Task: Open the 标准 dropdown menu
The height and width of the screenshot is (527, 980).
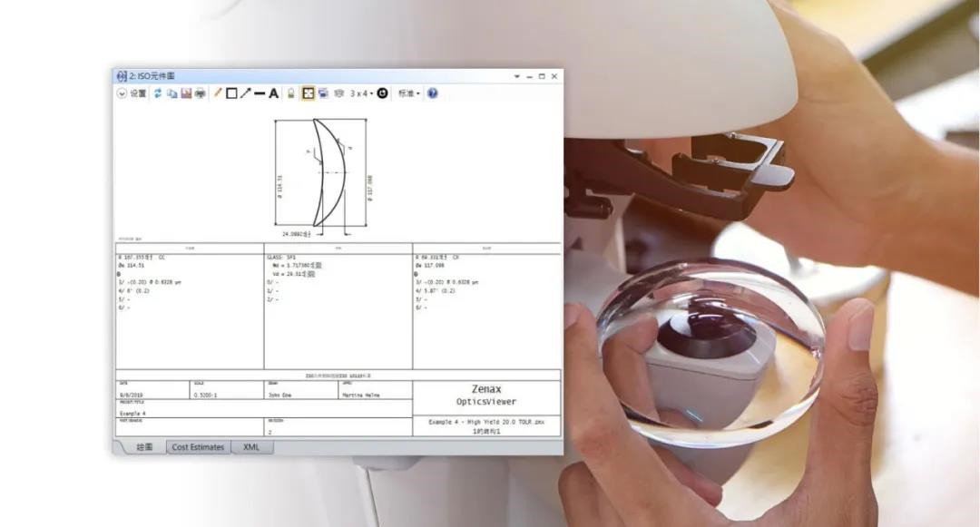Action: coord(408,93)
